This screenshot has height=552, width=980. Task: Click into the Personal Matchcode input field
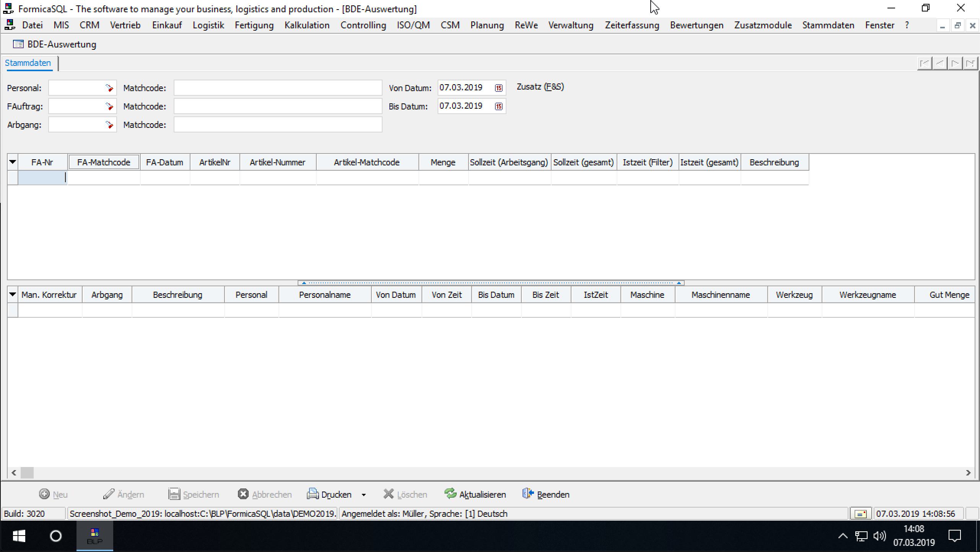tap(278, 88)
